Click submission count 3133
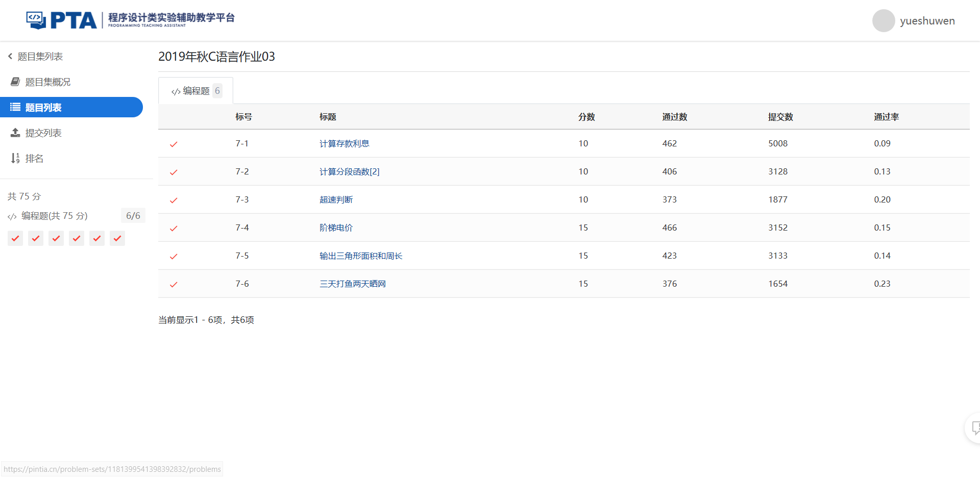This screenshot has height=479, width=980. [x=778, y=256]
